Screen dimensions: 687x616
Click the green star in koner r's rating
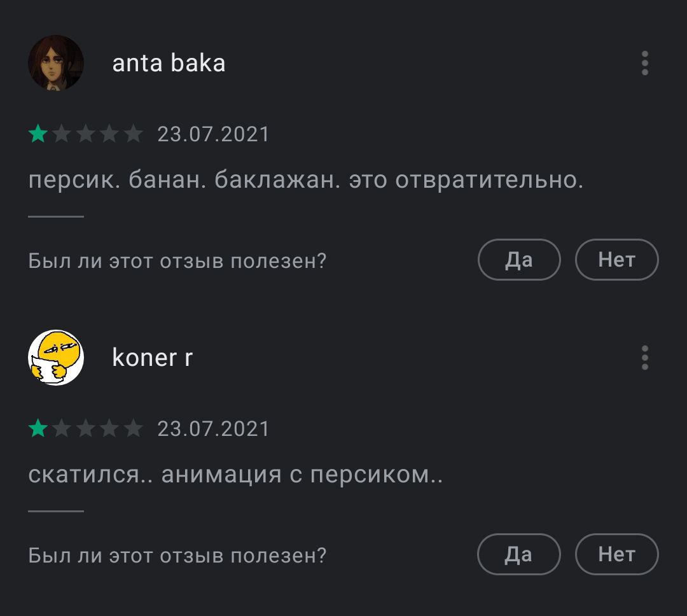[38, 429]
